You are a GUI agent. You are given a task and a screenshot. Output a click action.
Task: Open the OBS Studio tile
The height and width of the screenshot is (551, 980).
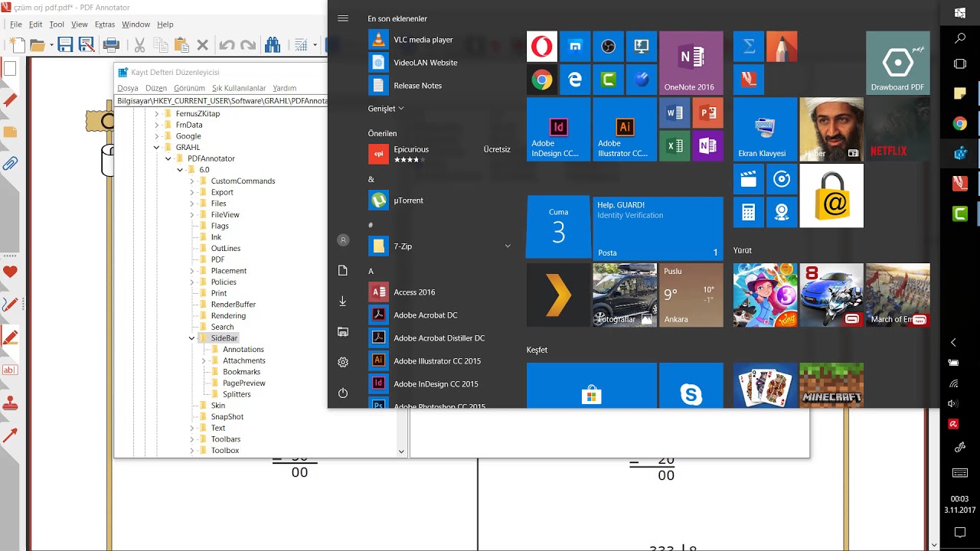pos(608,47)
